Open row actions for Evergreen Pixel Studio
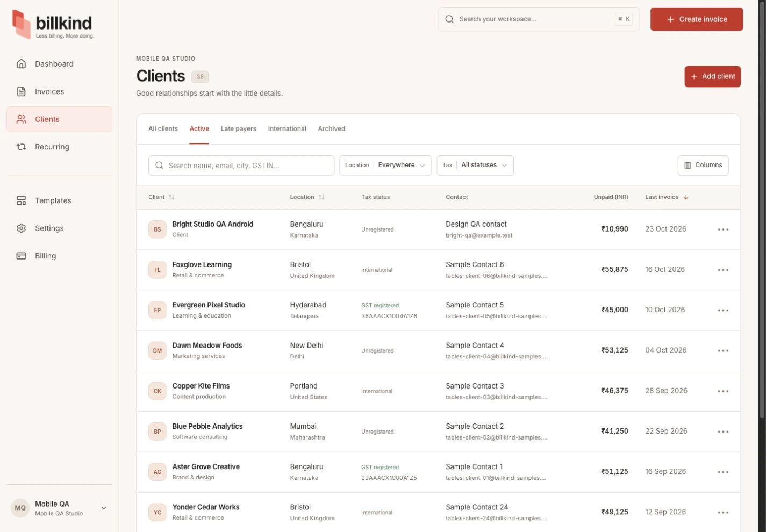This screenshot has width=766, height=532. tap(723, 310)
